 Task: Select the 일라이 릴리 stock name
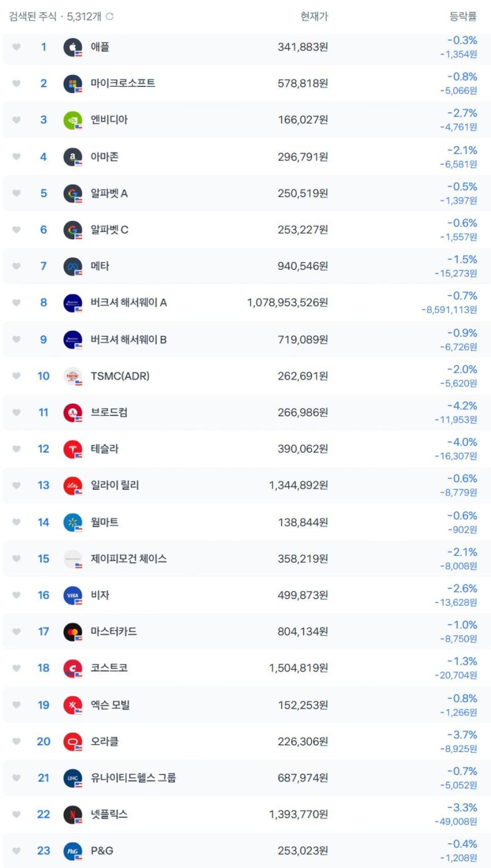pos(115,486)
